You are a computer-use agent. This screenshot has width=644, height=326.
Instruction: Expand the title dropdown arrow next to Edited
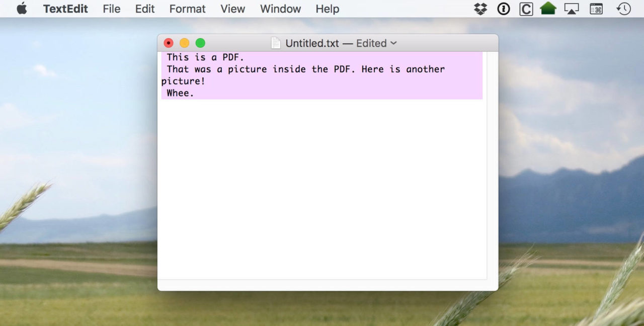(x=393, y=43)
